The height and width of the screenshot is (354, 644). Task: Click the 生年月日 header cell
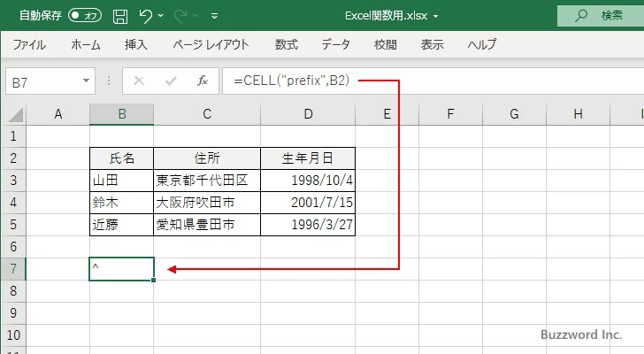[308, 158]
